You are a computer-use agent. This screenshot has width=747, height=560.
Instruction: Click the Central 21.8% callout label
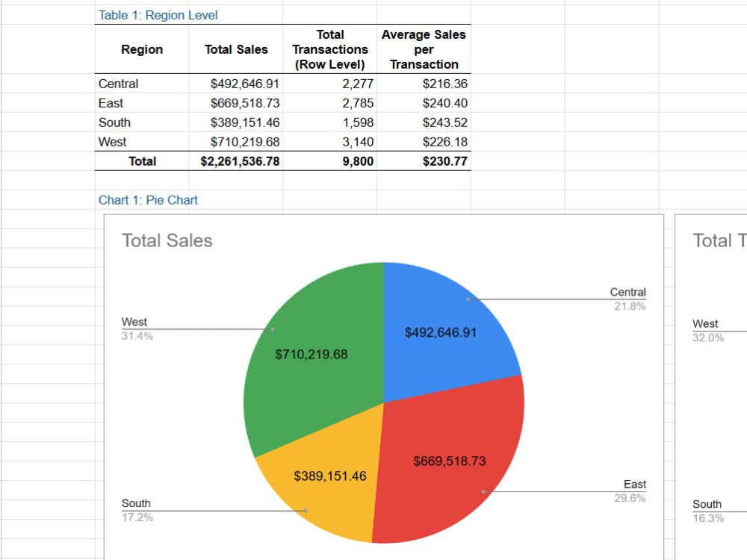point(628,299)
